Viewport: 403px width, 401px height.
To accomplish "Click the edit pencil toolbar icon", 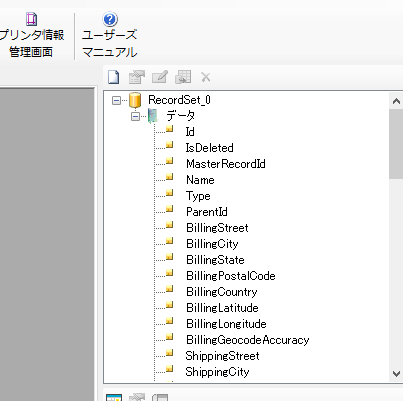I will [160, 77].
